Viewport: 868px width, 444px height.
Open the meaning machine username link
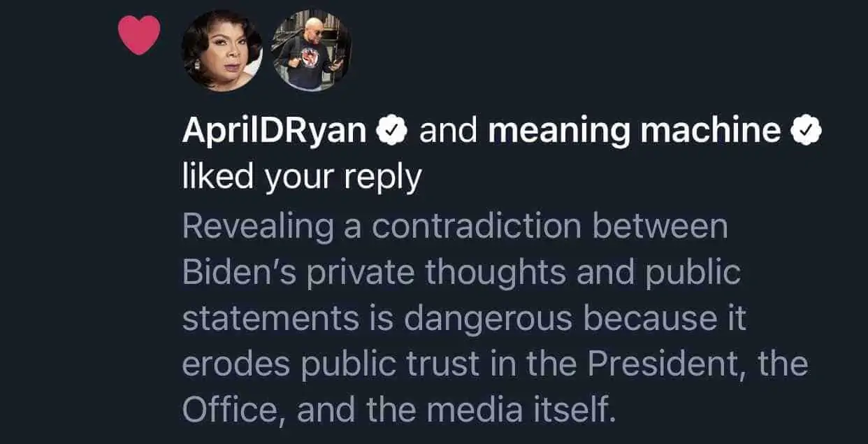click(635, 131)
